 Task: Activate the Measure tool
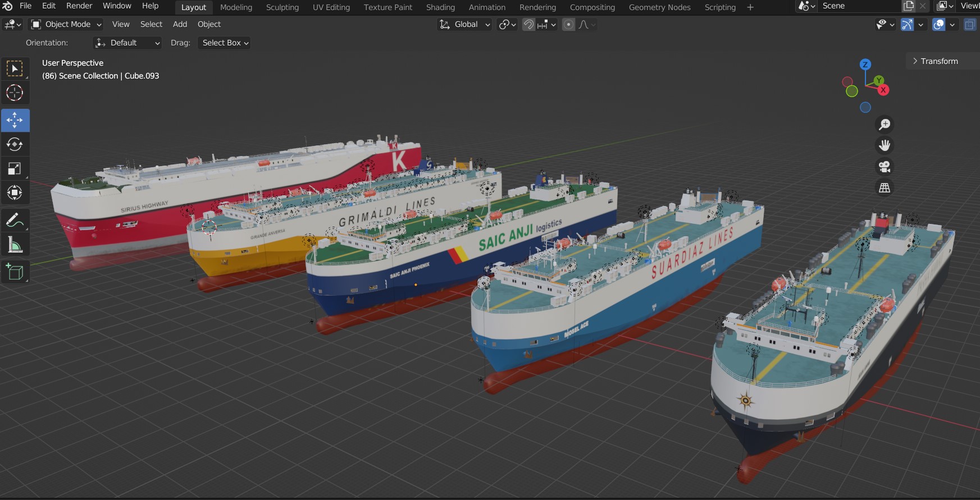click(15, 245)
